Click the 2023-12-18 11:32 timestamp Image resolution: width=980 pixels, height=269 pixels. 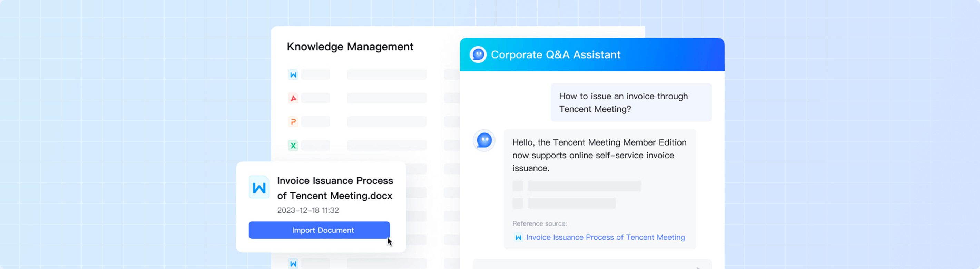(x=308, y=210)
